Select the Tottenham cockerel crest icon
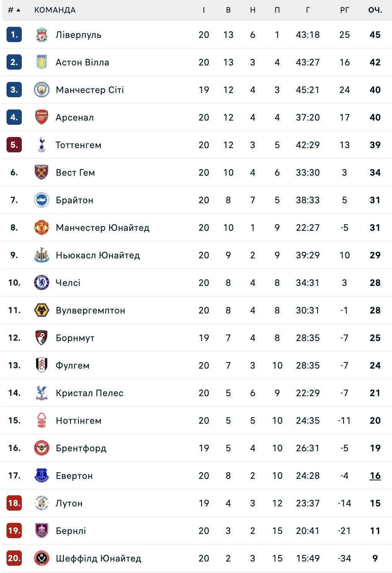This screenshot has height=573, width=392. pos(41,145)
